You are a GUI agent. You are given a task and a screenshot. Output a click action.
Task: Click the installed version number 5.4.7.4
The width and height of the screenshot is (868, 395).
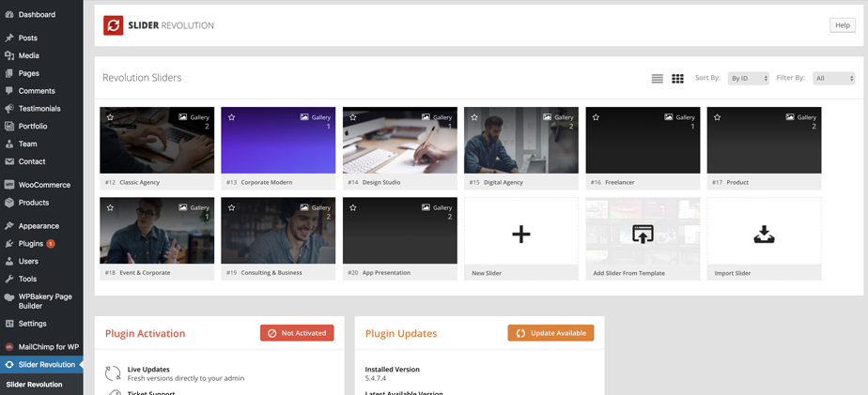[376, 378]
